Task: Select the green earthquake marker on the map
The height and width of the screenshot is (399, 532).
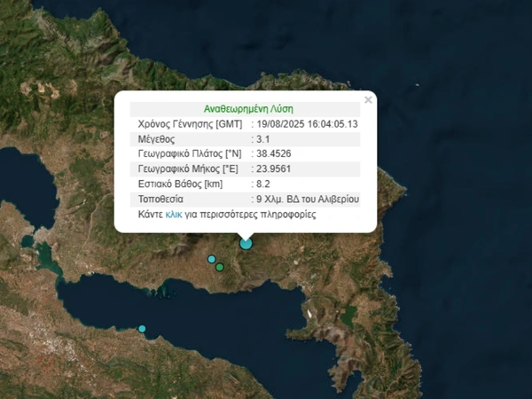Action: click(x=220, y=267)
